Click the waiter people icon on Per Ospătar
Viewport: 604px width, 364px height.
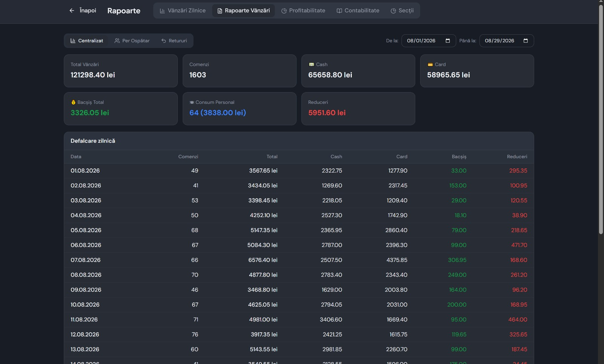[x=117, y=41]
